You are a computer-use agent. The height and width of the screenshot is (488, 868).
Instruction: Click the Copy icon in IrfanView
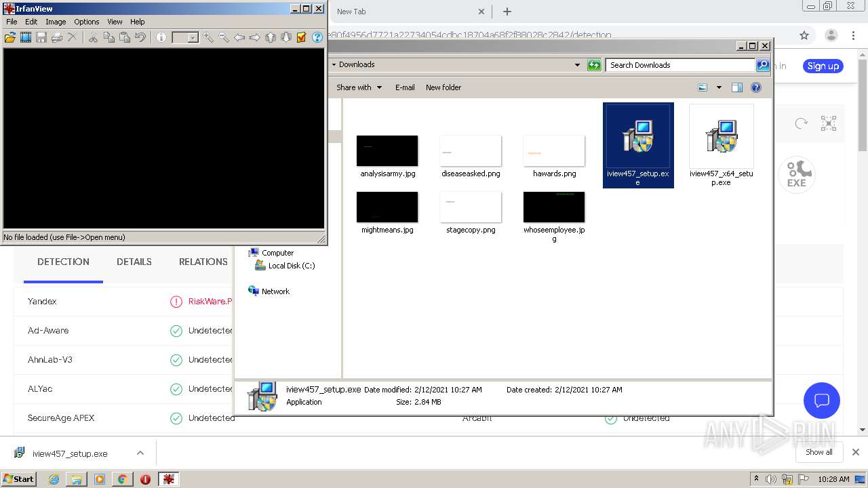click(x=108, y=37)
